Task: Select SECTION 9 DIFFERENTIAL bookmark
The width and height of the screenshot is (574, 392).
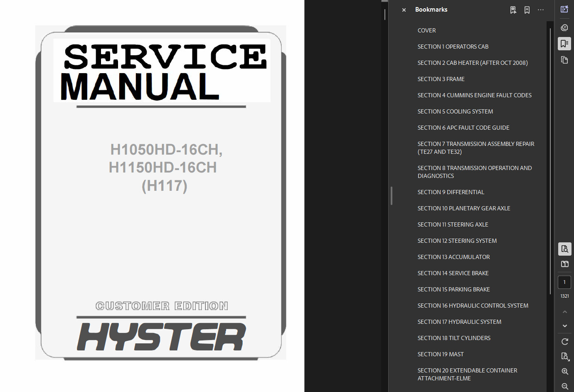Action: click(x=451, y=192)
